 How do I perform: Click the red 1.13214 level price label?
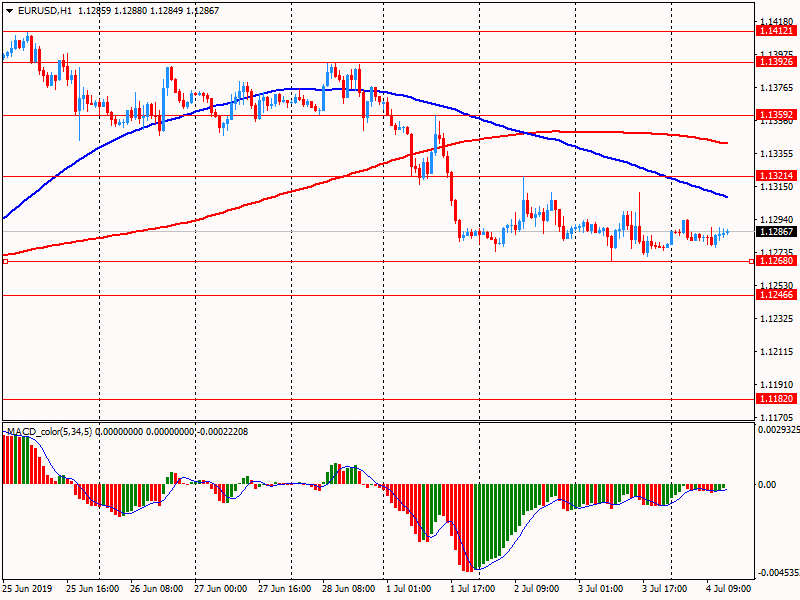(x=776, y=176)
